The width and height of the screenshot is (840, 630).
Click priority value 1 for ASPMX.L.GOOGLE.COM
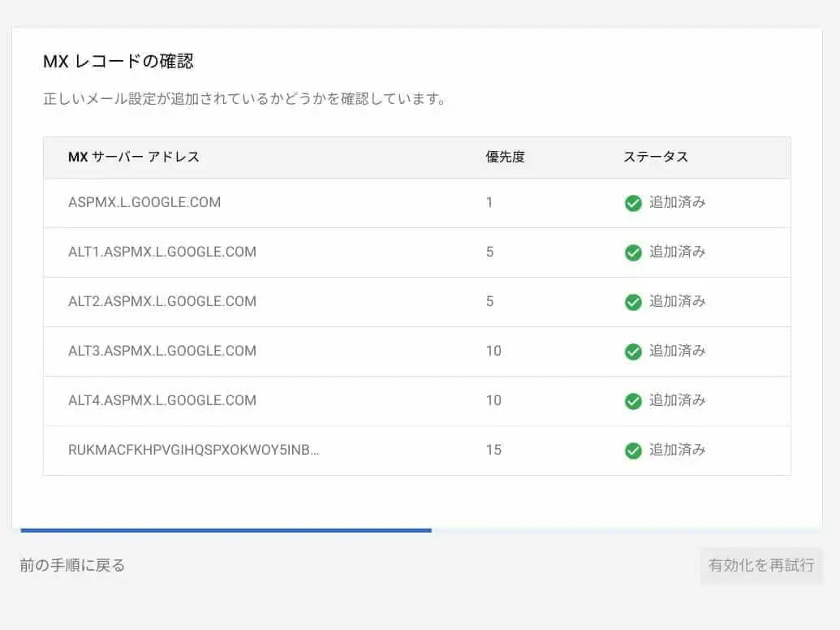[489, 202]
